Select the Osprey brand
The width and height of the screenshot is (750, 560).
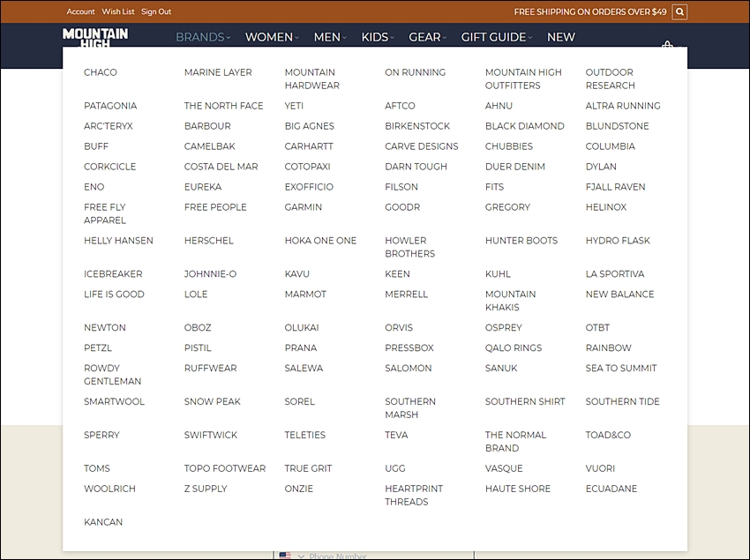[x=504, y=327]
